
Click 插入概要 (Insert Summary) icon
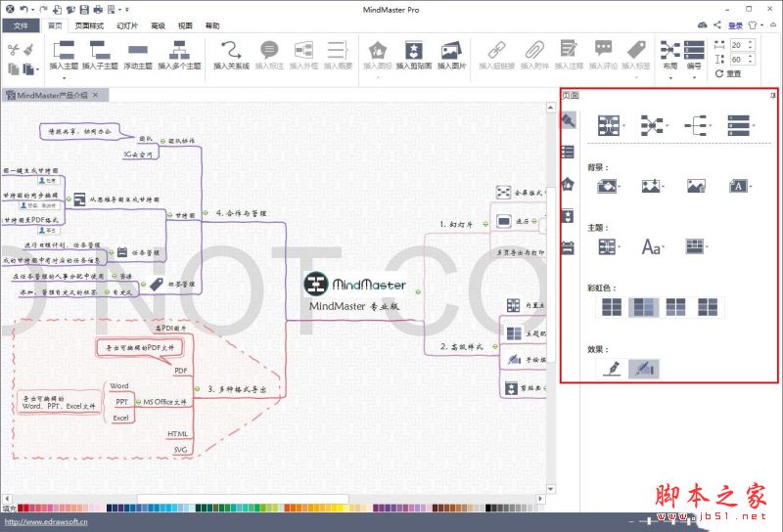pos(338,50)
